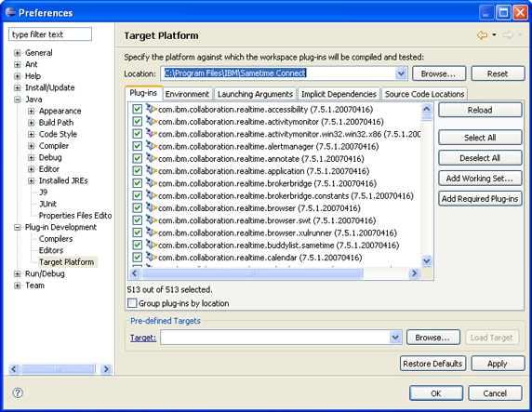Click plug-in icon for realtime.browser (7.5.1)

(x=152, y=207)
